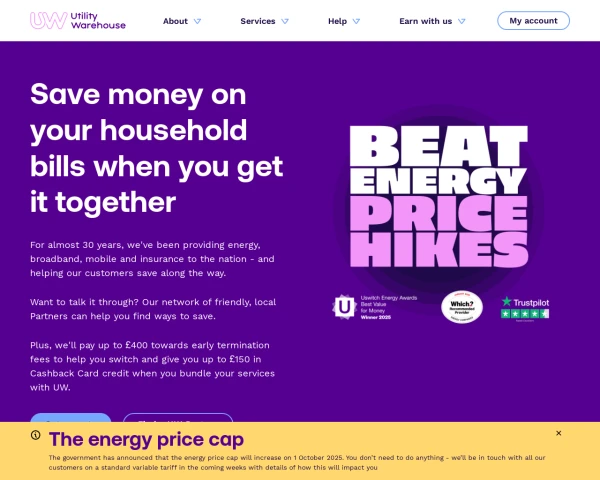Click the Utility Warehouse logo
The width and height of the screenshot is (600, 480).
[78, 20]
